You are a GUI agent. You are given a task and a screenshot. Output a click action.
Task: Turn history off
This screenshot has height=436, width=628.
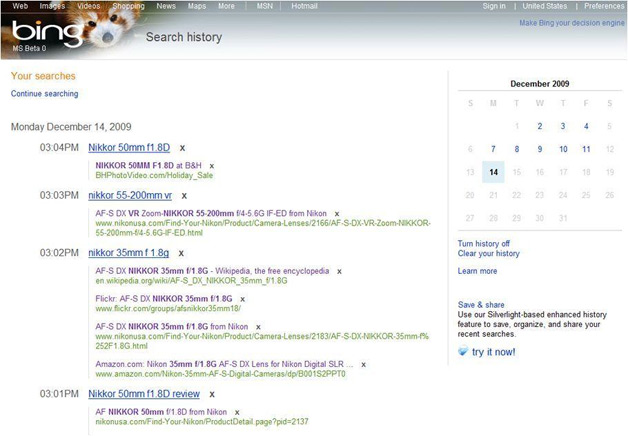tap(484, 243)
